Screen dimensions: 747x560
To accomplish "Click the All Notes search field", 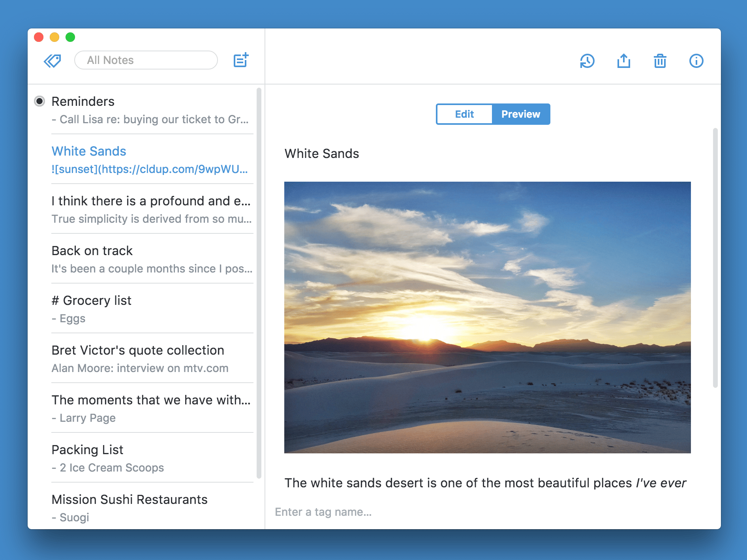I will (146, 60).
